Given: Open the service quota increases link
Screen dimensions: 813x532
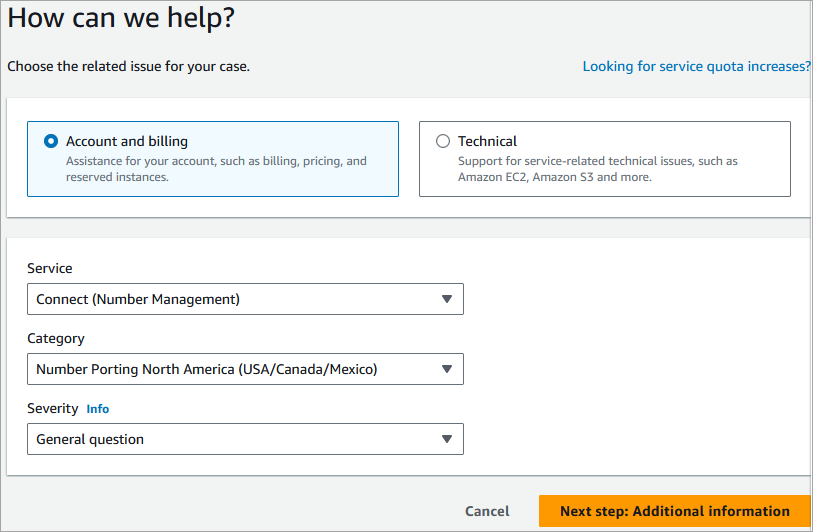Looking at the screenshot, I should pos(696,67).
